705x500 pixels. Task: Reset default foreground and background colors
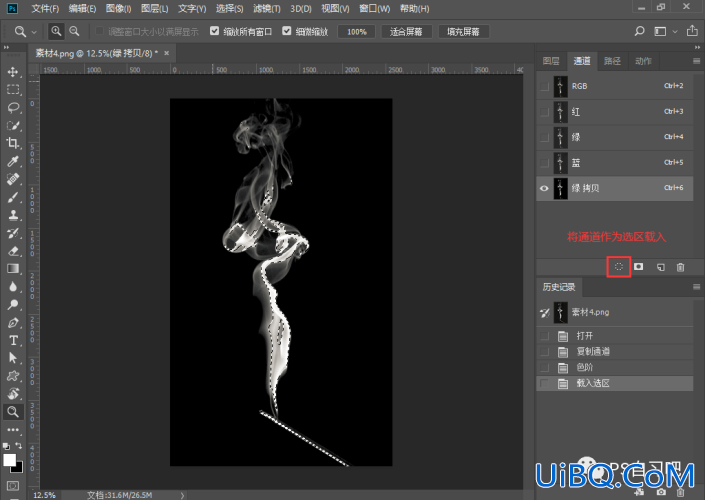point(6,446)
